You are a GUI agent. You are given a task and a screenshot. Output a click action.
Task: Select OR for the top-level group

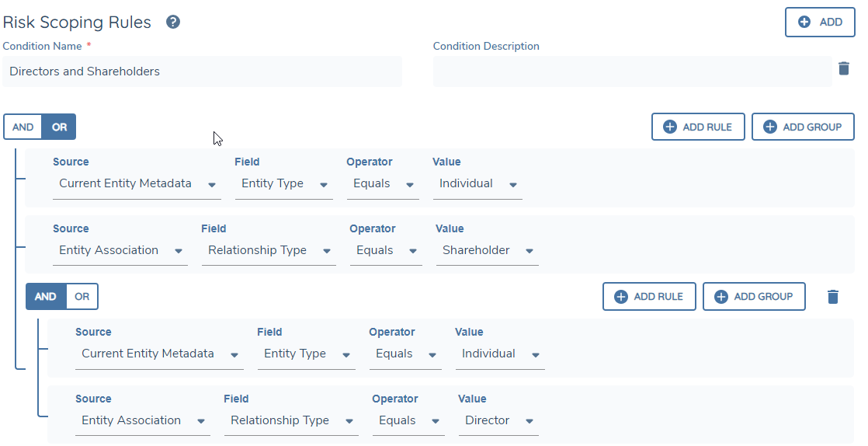(59, 127)
